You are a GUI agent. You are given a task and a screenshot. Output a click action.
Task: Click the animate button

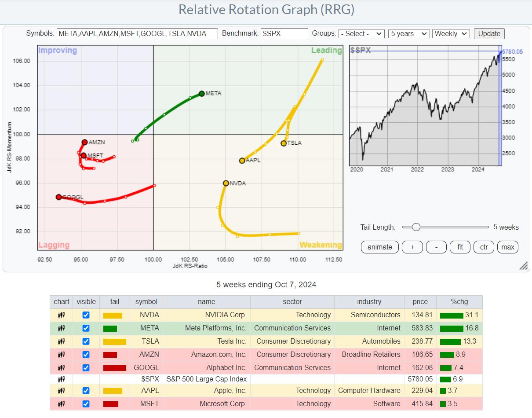coord(379,247)
